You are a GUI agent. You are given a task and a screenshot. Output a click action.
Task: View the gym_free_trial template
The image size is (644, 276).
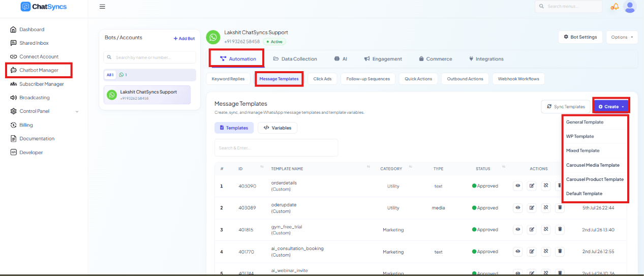click(x=517, y=230)
